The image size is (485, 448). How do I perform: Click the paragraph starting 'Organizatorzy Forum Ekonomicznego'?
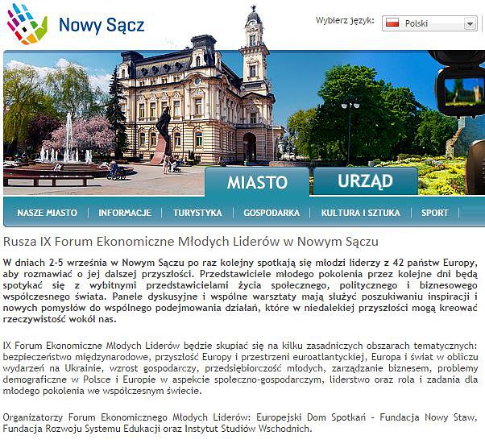(x=240, y=423)
